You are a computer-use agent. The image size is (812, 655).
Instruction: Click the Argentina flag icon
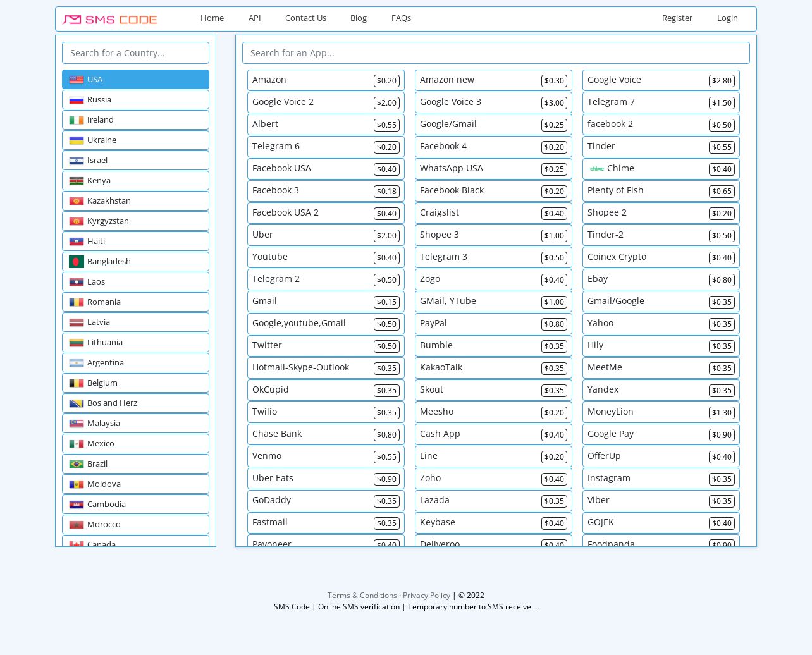click(x=77, y=363)
